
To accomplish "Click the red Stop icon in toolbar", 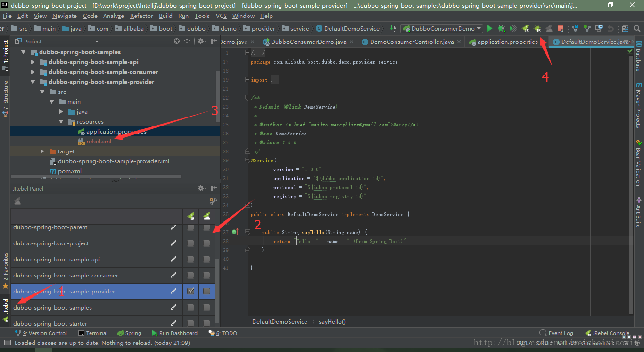I will point(561,28).
